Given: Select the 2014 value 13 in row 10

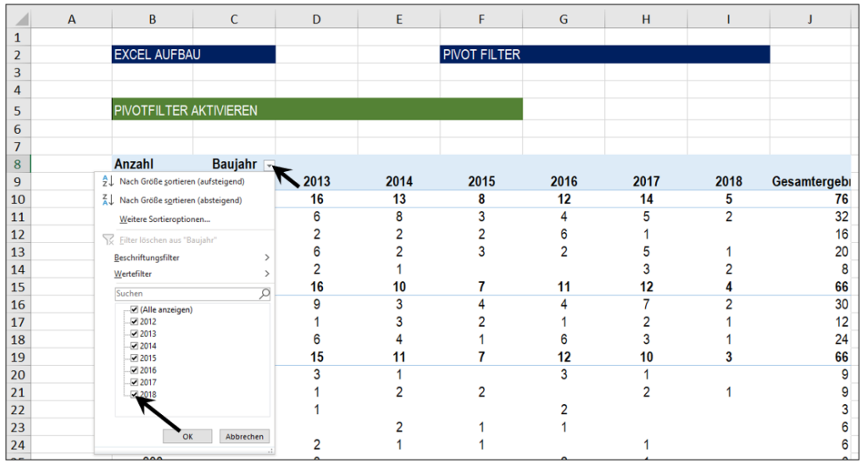Looking at the screenshot, I should point(399,199).
